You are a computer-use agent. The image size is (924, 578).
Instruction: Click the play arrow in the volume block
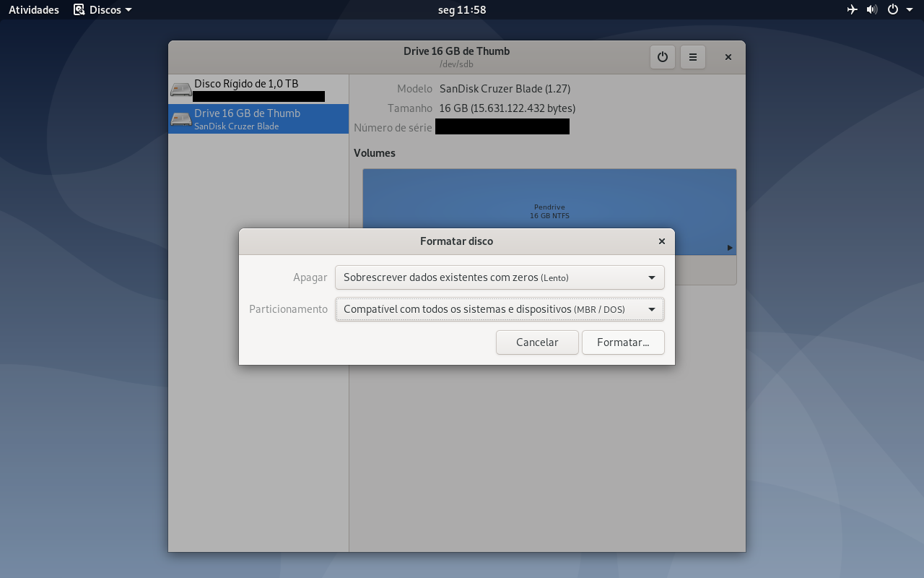[730, 248]
